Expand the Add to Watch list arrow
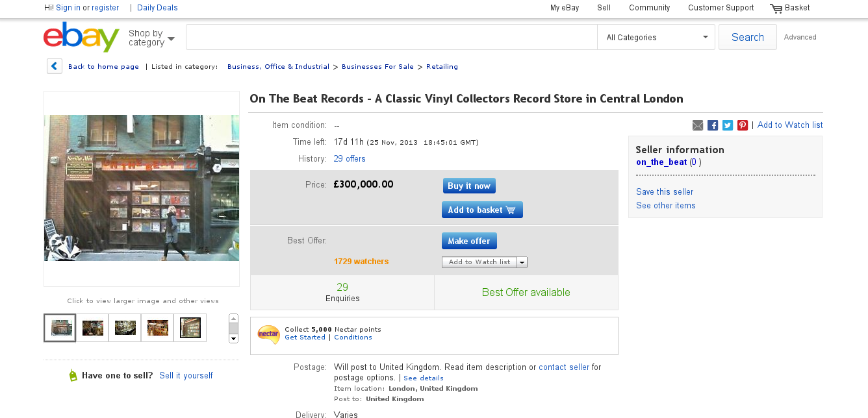 tap(522, 262)
